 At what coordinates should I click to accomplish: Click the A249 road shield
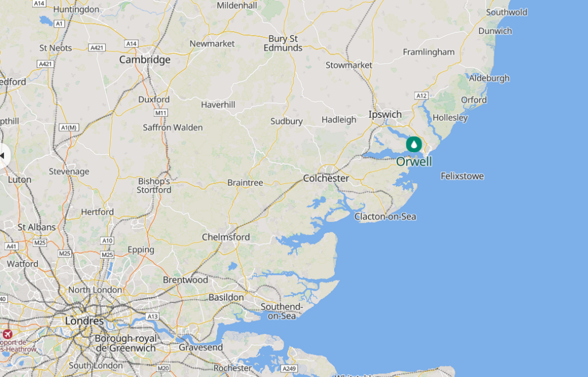coord(289,368)
